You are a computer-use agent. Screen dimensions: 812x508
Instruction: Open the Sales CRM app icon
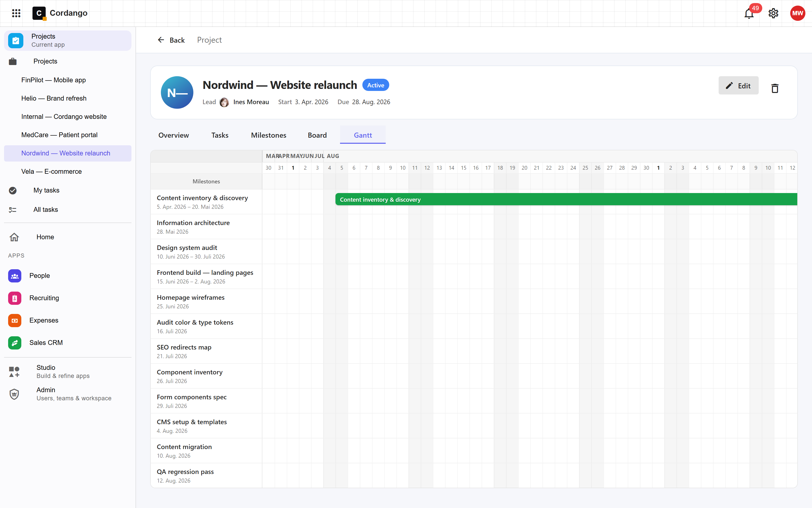15,343
